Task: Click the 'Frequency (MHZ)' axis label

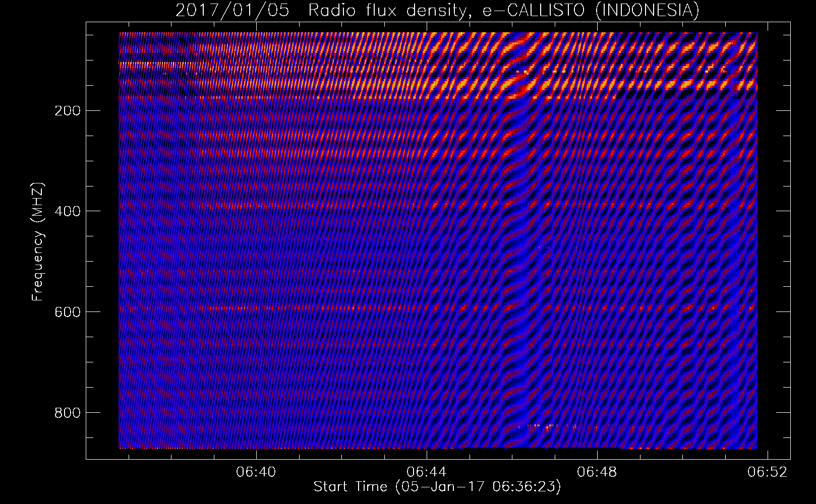Action: click(x=38, y=241)
